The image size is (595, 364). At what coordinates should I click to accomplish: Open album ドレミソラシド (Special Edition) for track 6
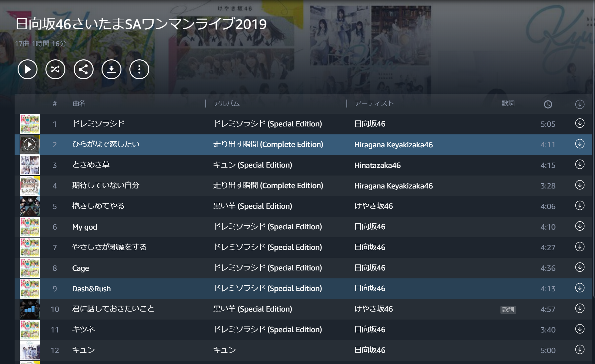tap(267, 227)
